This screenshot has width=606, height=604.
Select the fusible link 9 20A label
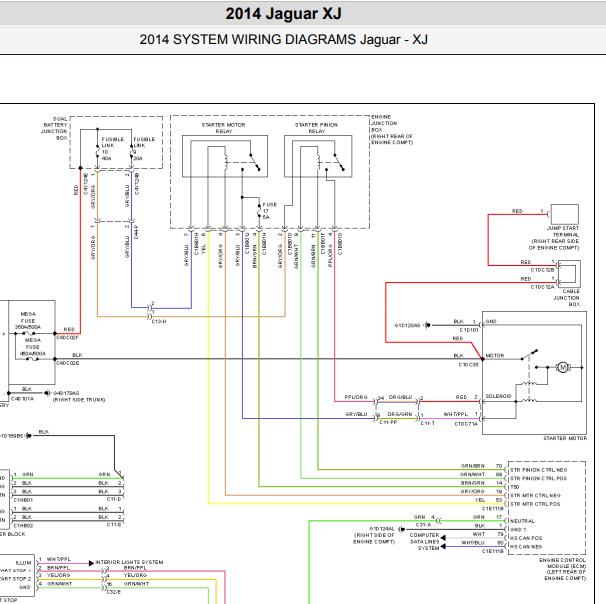(x=144, y=149)
